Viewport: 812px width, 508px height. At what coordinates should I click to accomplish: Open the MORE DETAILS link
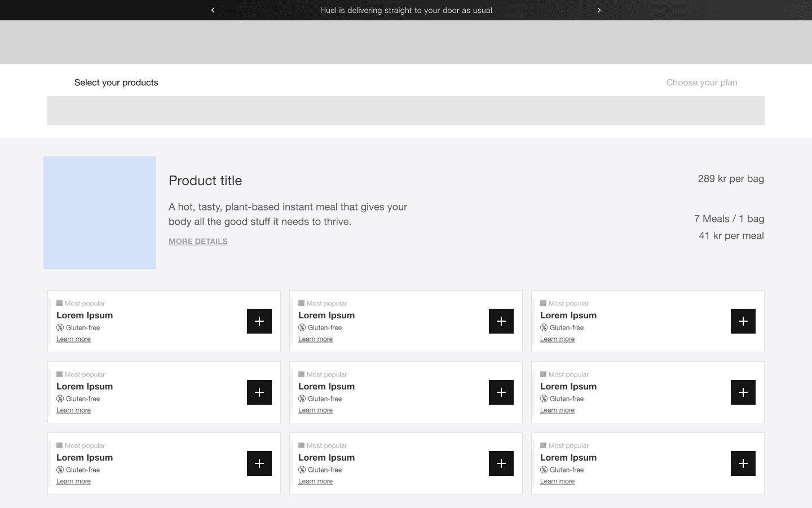[x=198, y=241]
